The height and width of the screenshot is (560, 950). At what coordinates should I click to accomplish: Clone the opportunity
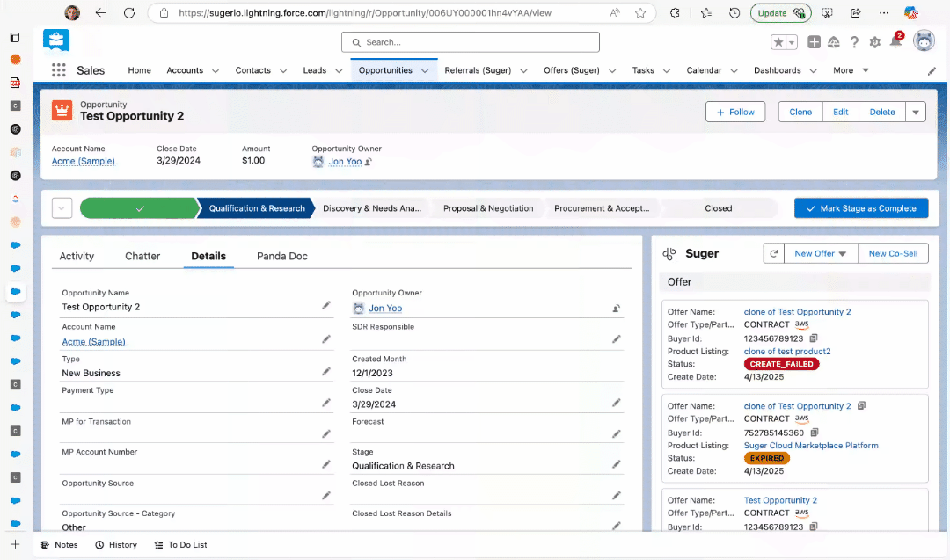coord(800,112)
